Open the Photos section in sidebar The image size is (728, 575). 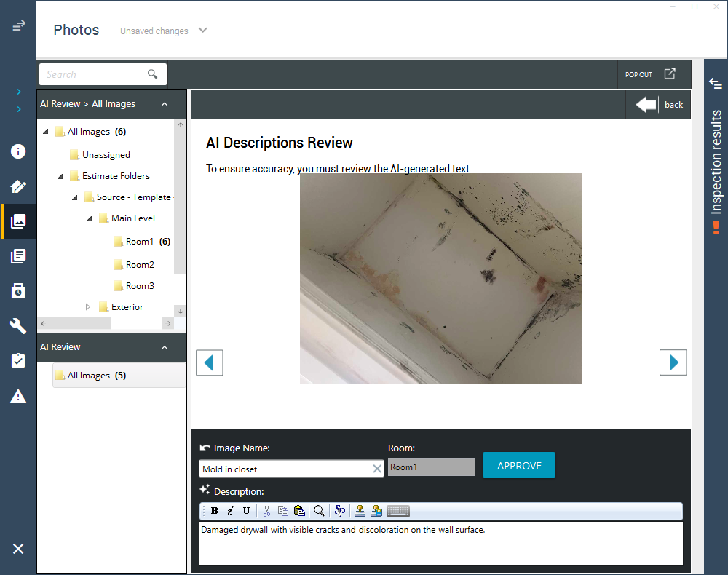tap(18, 221)
